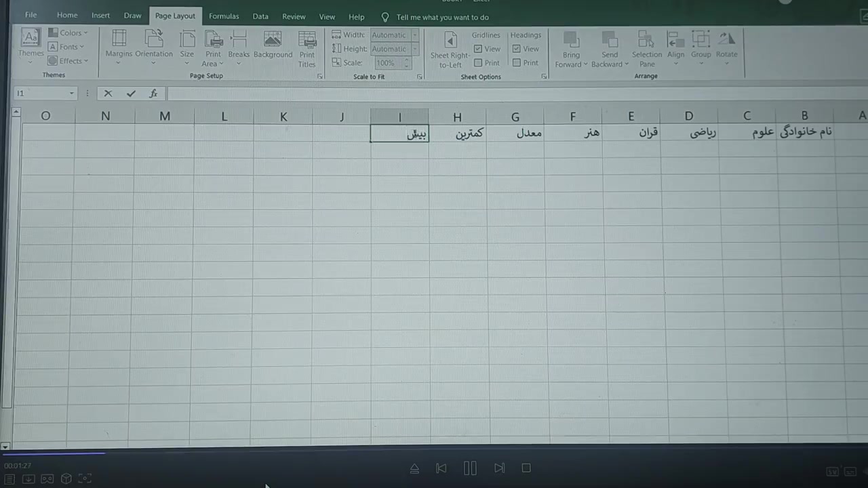The height and width of the screenshot is (488, 868).
Task: Toggle Sheet Right-to-Left direction
Action: point(450,49)
